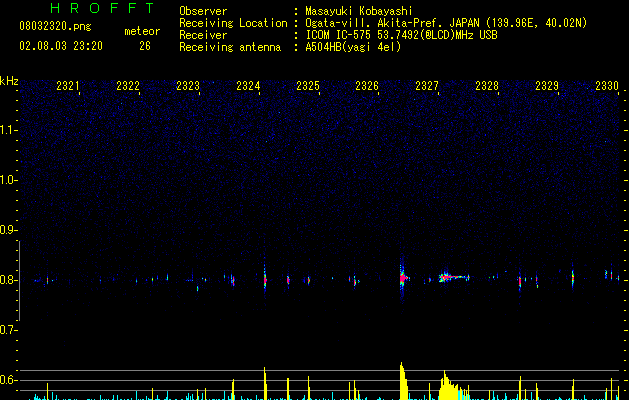The image size is (629, 400).
Task: Click the meteor count value 26
Action: (x=145, y=46)
